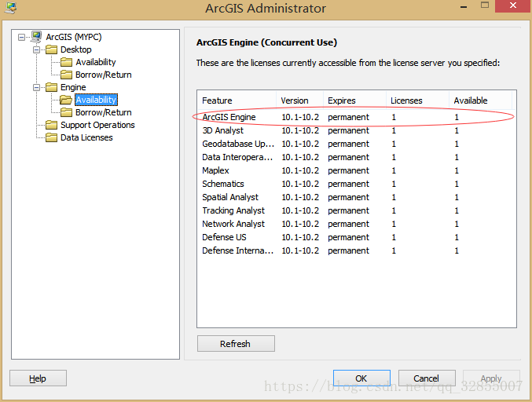Click open folder icon of Engine Availability
The height and width of the screenshot is (402, 532).
(x=66, y=100)
